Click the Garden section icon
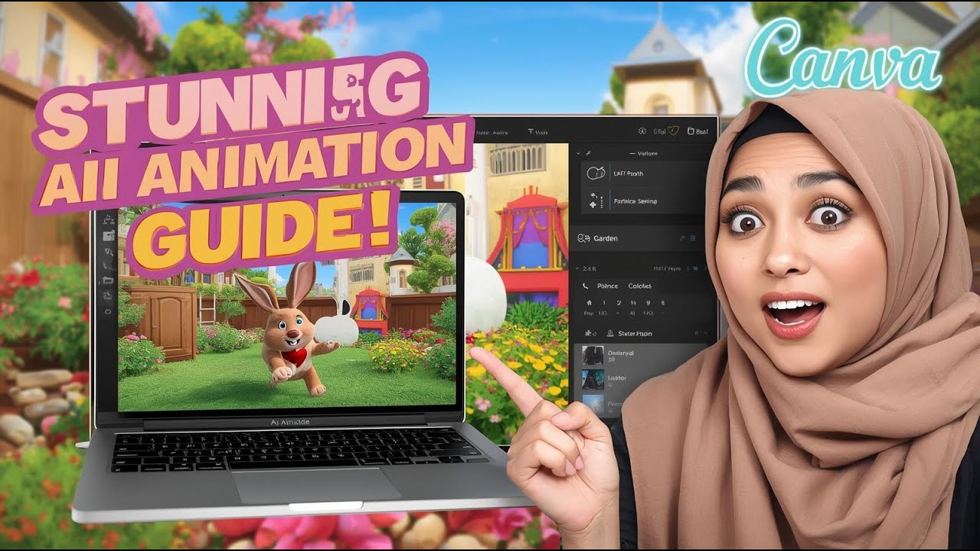980x551 pixels. click(x=584, y=239)
